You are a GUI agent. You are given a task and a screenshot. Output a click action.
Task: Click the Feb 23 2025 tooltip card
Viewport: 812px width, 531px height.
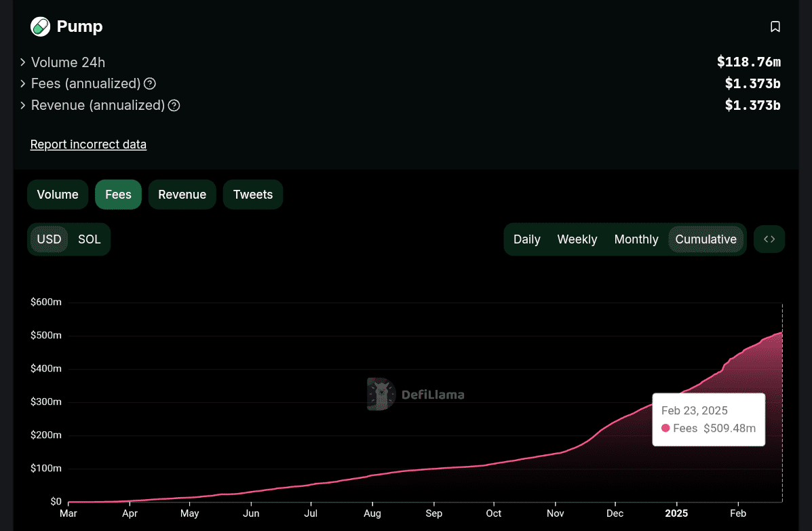708,419
